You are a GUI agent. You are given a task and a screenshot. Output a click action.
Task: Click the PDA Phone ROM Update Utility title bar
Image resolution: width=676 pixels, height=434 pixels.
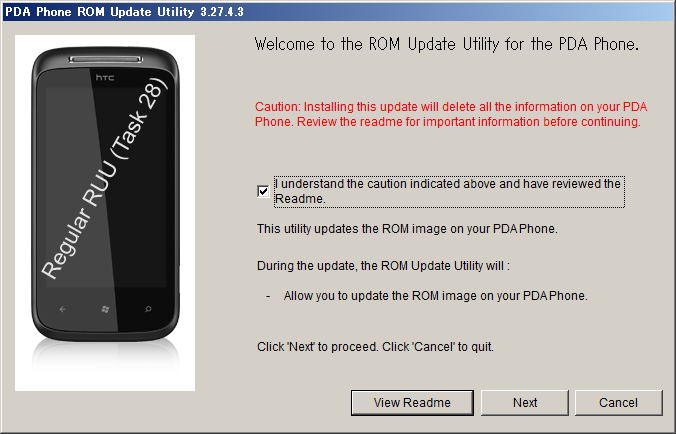coord(338,12)
